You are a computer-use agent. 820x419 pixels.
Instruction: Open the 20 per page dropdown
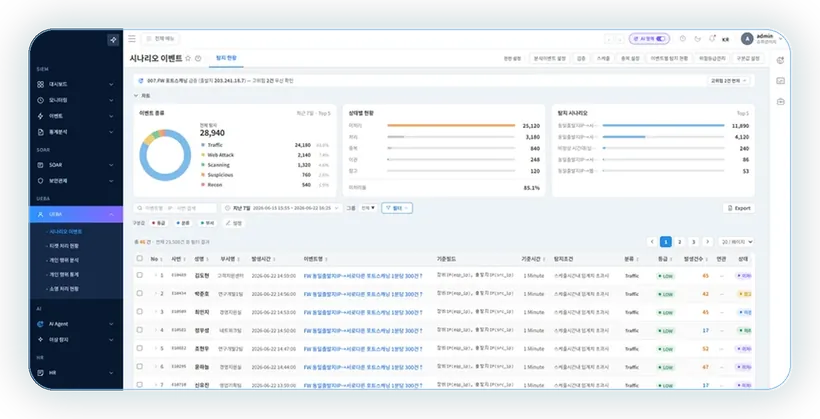coord(736,242)
